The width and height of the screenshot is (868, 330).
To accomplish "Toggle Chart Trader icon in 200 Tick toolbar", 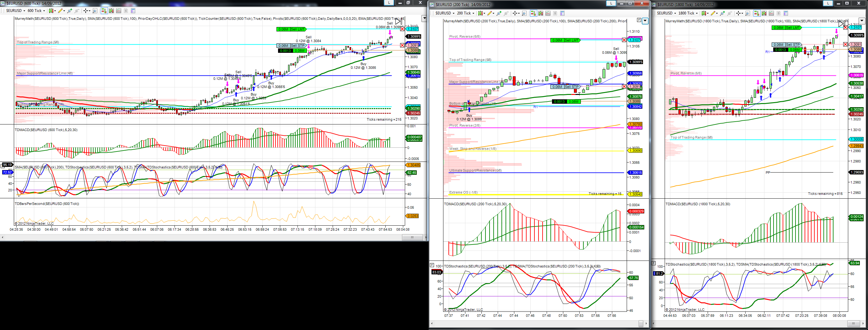I will (x=533, y=13).
